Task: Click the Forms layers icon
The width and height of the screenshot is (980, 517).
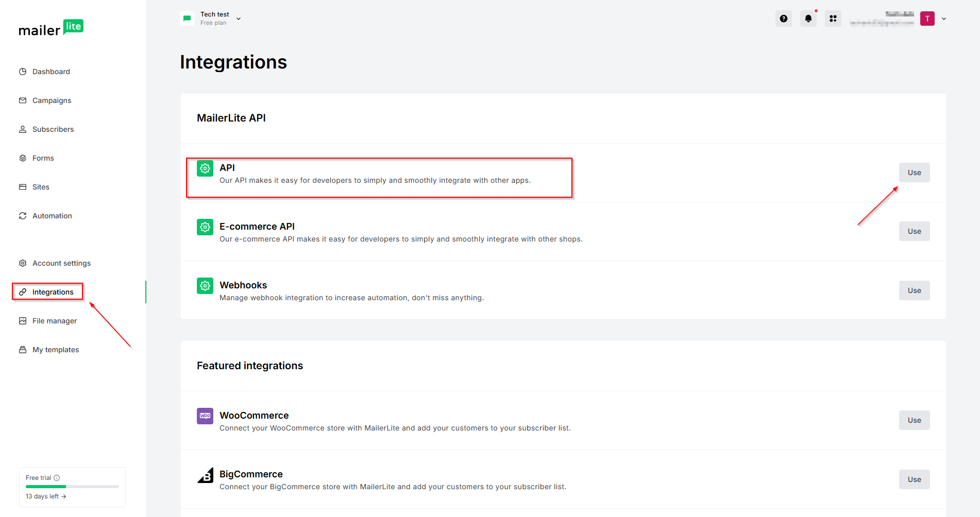Action: (23, 158)
